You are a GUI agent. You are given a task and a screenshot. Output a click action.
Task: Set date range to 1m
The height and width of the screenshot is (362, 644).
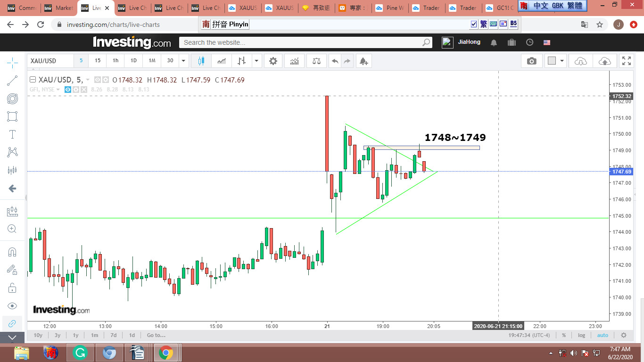pos(94,335)
